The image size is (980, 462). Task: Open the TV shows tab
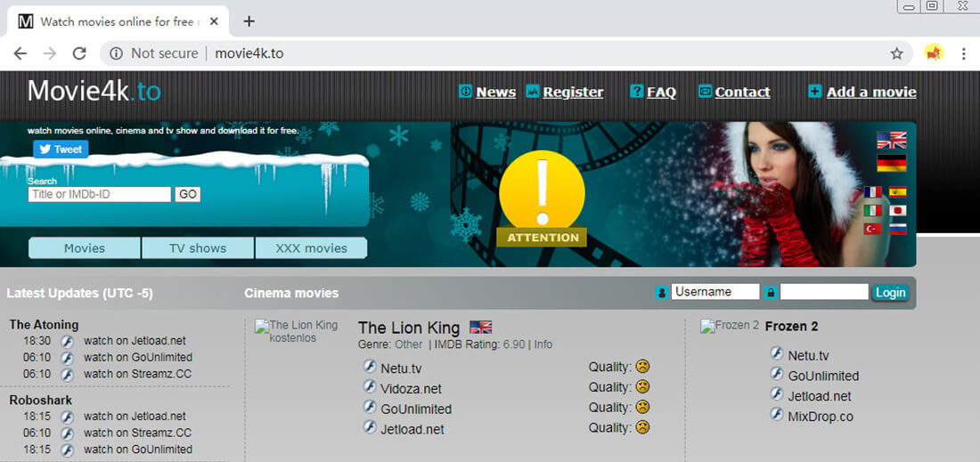point(198,247)
